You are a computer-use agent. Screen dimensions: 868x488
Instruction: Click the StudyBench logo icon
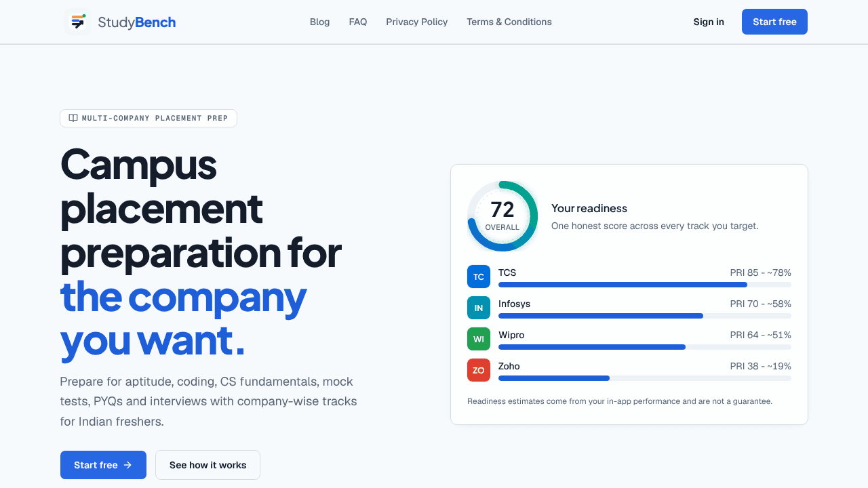(x=77, y=22)
